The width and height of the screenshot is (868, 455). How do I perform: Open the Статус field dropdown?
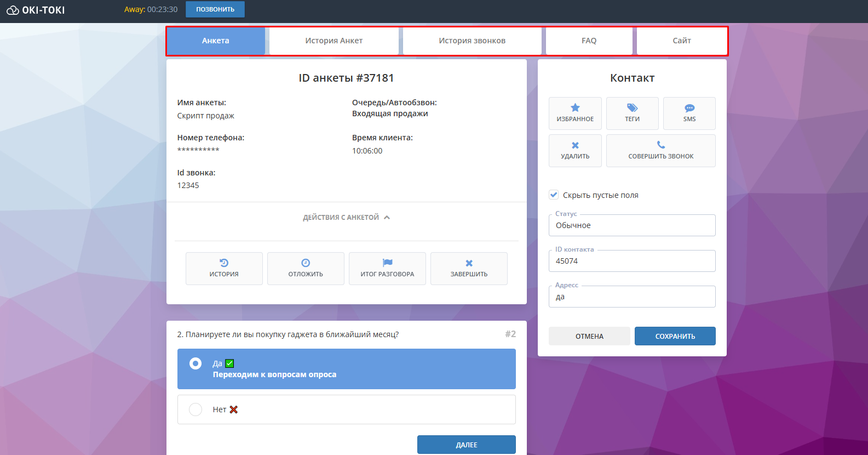(632, 225)
